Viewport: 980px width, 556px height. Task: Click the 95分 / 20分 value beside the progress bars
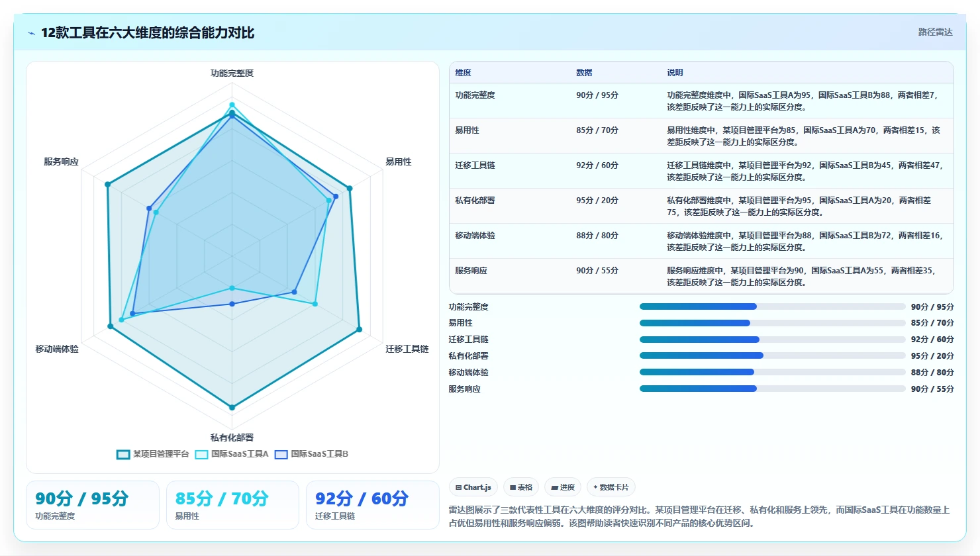click(932, 356)
